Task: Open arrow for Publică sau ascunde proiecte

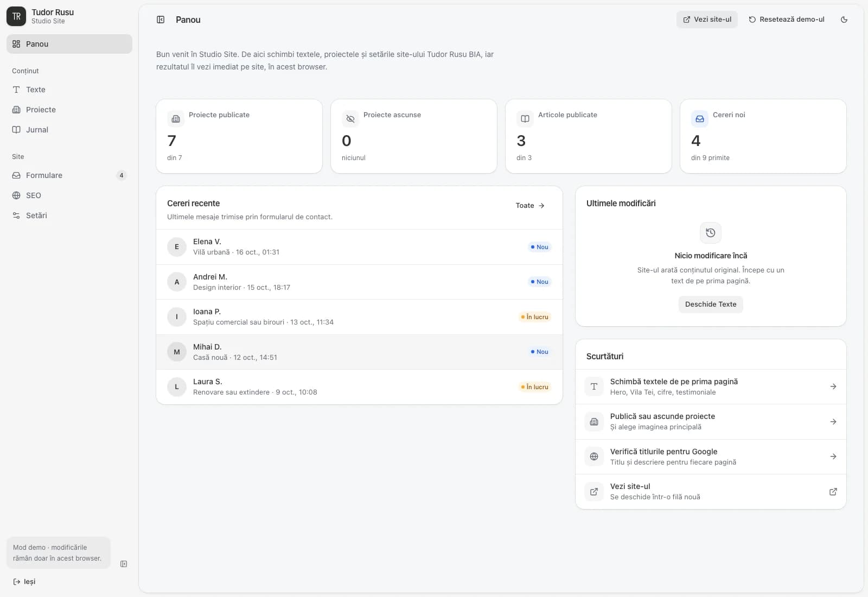Action: click(x=833, y=422)
